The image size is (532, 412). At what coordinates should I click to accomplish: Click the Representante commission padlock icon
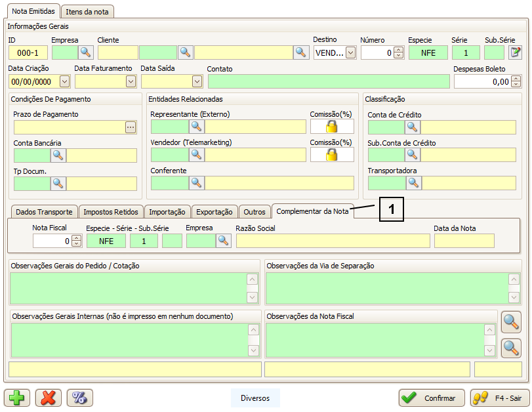[332, 127]
